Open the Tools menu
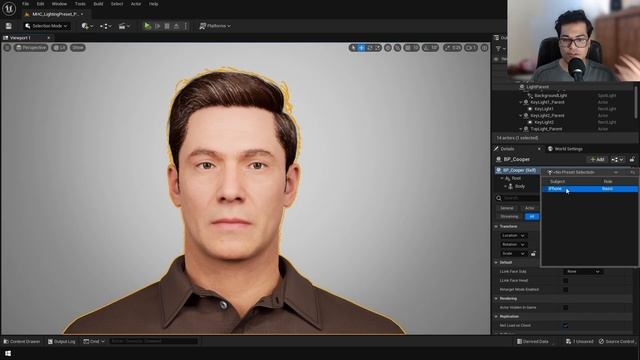The image size is (640, 360). 80,4
